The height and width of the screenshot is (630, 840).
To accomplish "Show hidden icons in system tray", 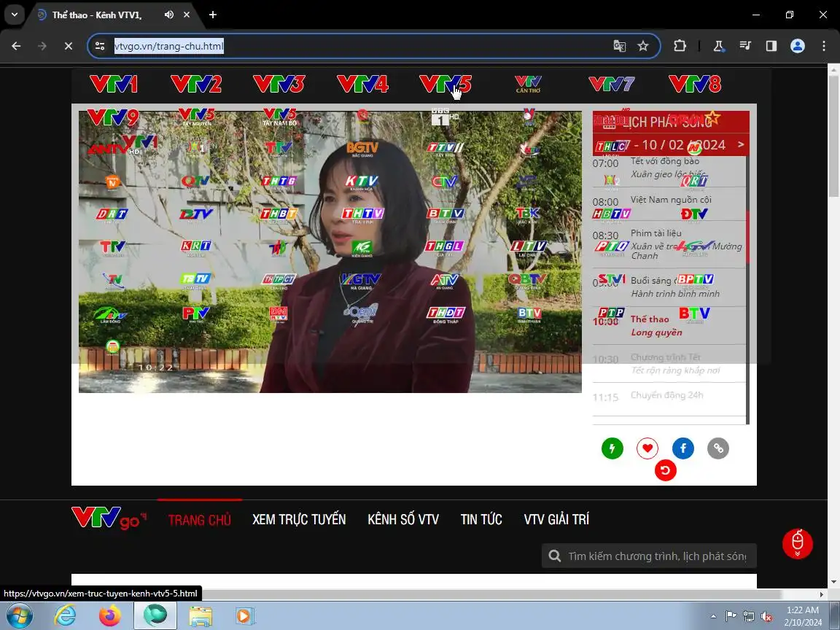I will coord(713,617).
